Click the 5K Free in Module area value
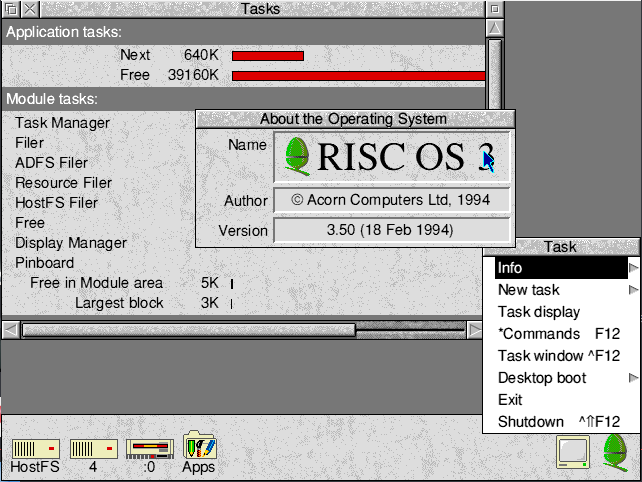The width and height of the screenshot is (642, 482). [210, 283]
